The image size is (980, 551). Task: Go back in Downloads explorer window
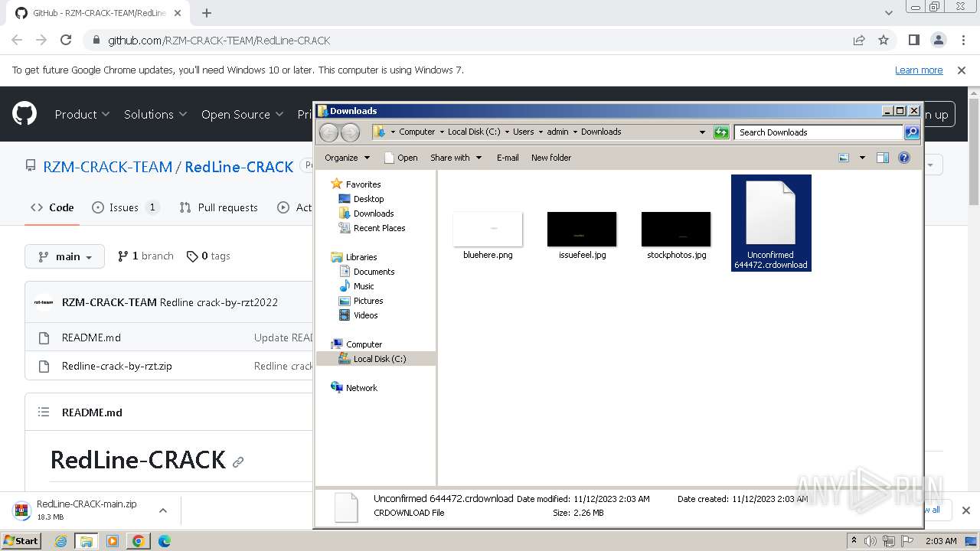[x=328, y=132]
